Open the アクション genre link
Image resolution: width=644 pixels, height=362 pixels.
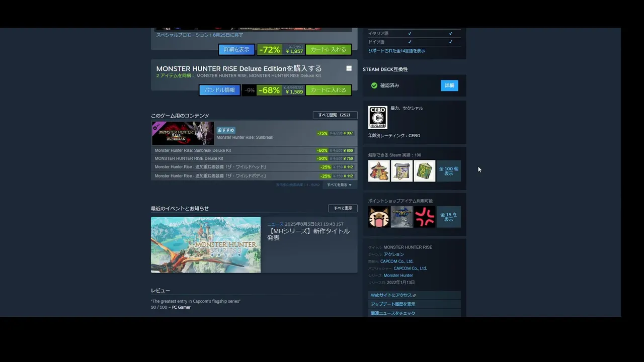(394, 254)
